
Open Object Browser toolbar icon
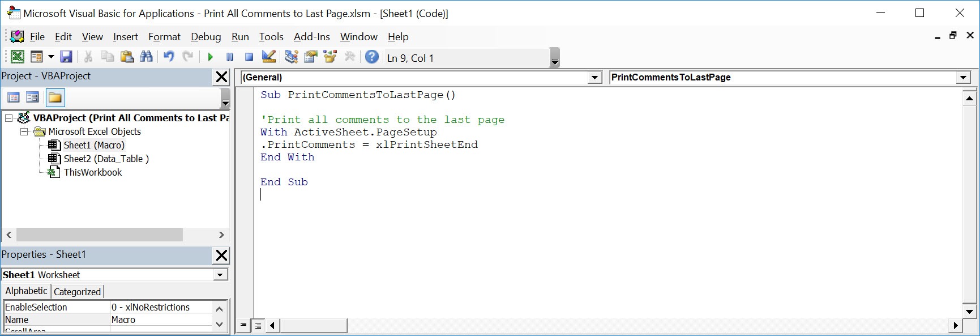pyautogui.click(x=330, y=57)
